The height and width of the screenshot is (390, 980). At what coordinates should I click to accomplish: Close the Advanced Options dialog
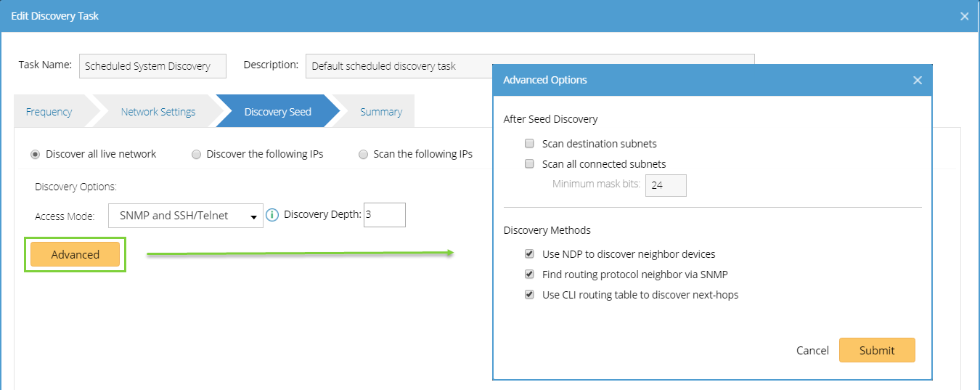coord(918,81)
